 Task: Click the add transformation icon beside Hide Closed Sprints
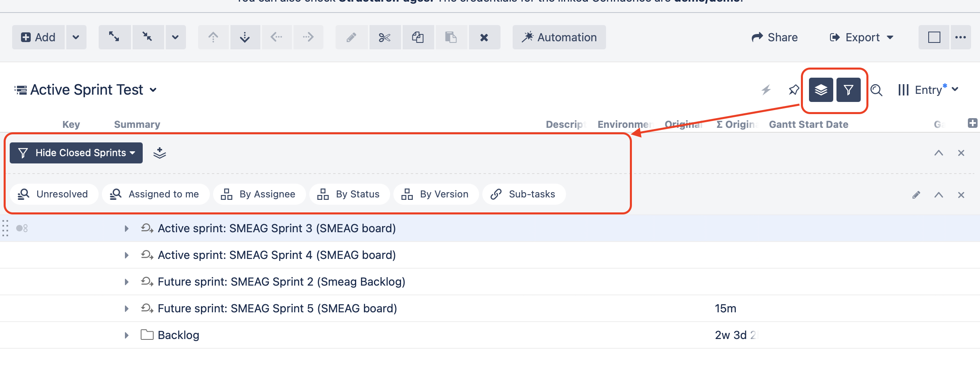(x=160, y=153)
